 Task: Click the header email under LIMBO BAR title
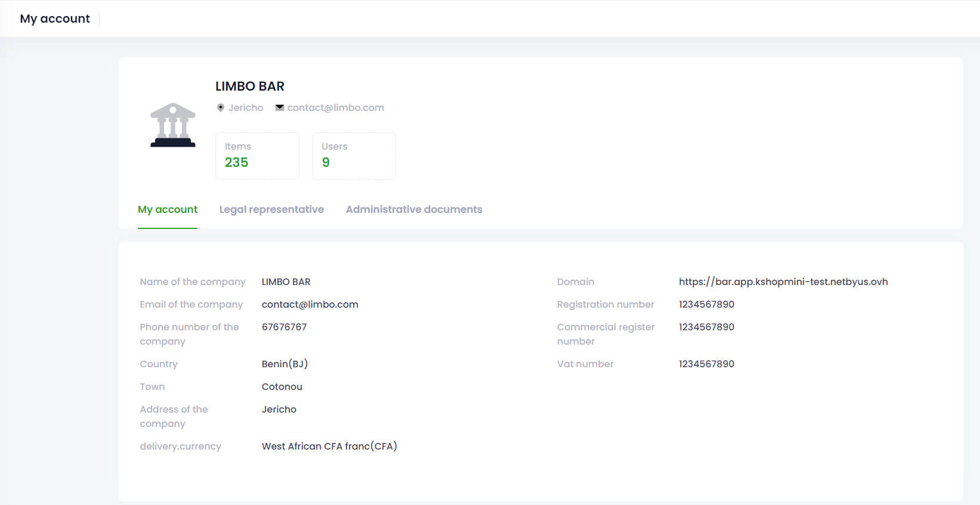pos(335,108)
